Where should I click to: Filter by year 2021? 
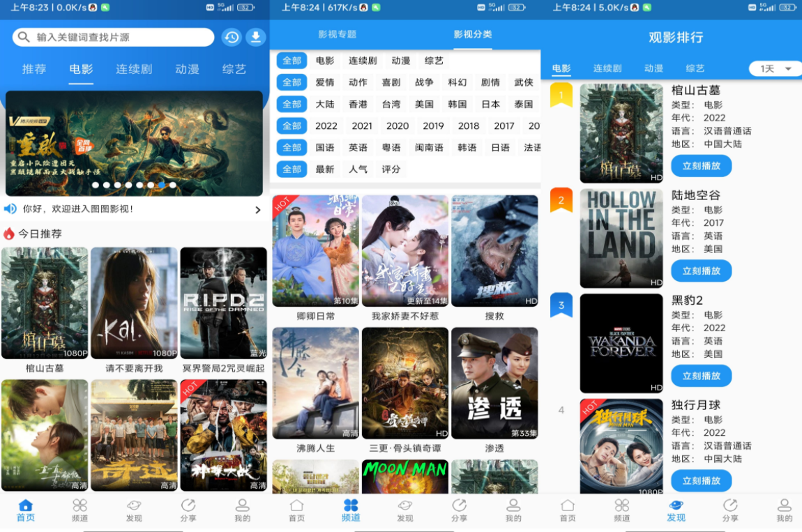(362, 126)
